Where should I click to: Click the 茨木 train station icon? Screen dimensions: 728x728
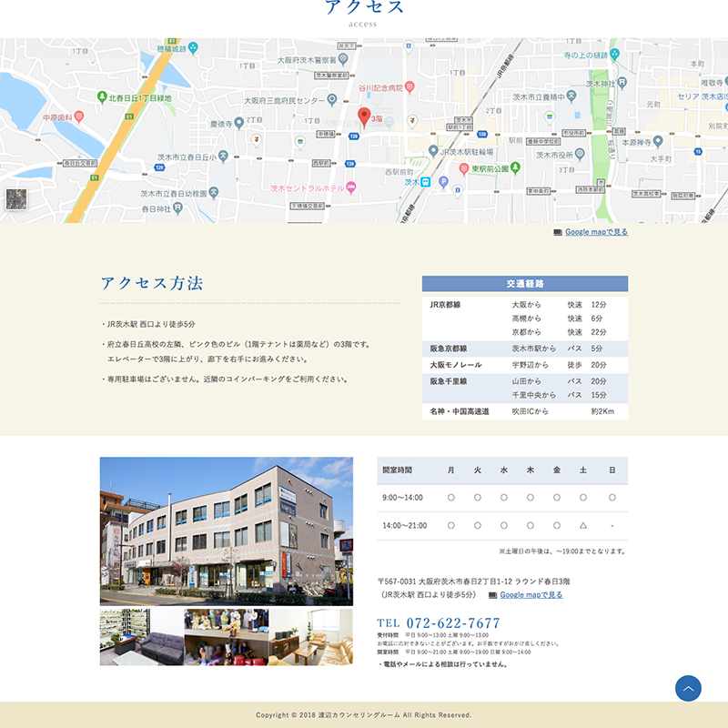pyautogui.click(x=425, y=182)
